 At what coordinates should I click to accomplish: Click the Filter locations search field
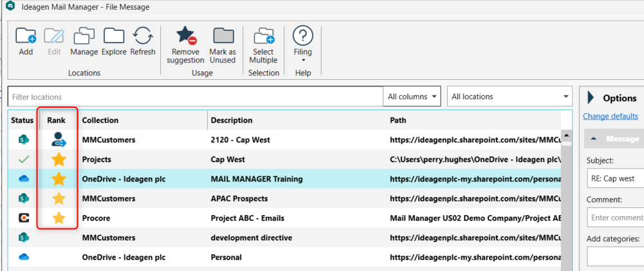(x=193, y=97)
